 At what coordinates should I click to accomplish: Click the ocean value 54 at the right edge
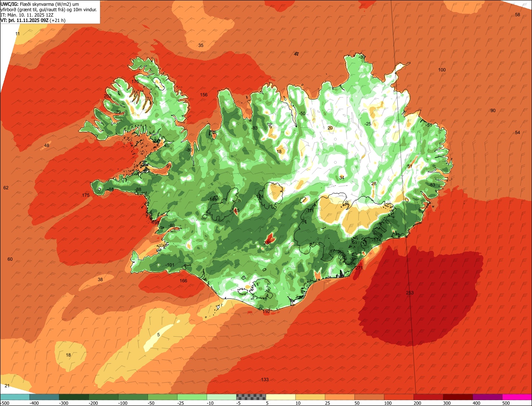pyautogui.click(x=517, y=133)
